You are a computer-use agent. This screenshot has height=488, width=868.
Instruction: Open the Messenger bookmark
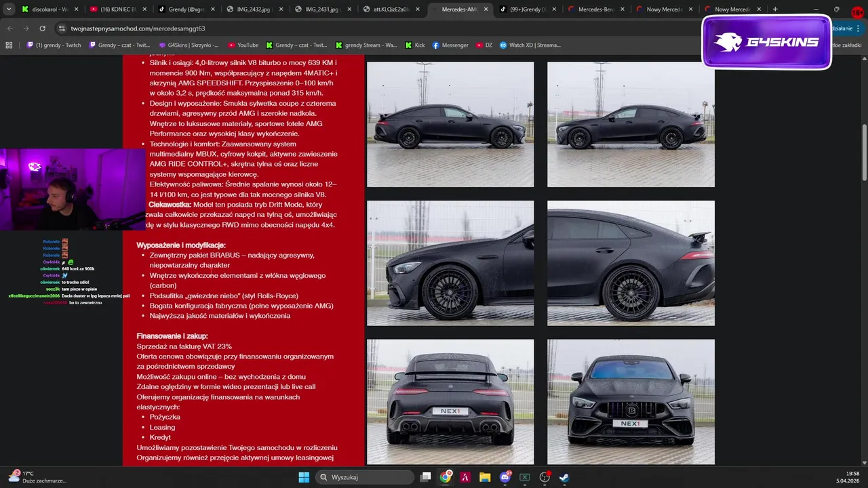pos(450,45)
